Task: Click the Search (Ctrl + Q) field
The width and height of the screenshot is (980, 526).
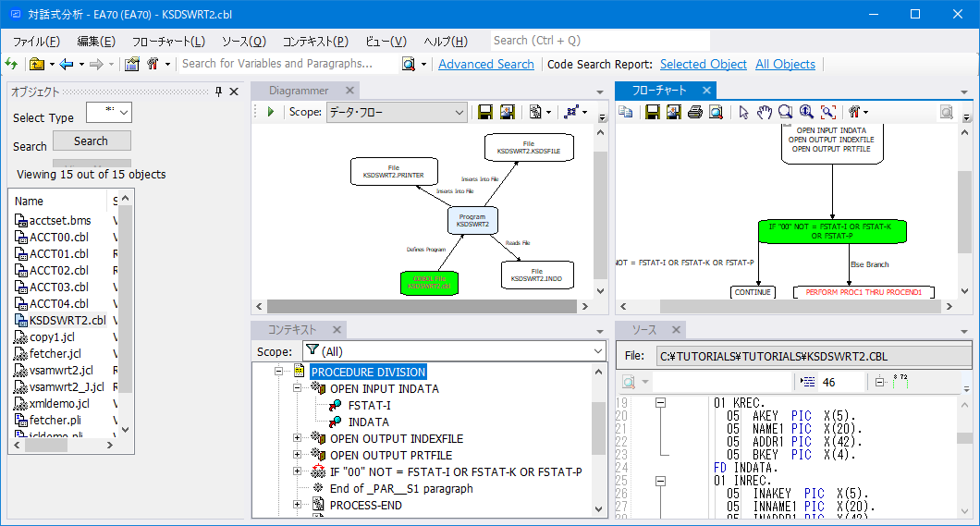Action: 600,41
